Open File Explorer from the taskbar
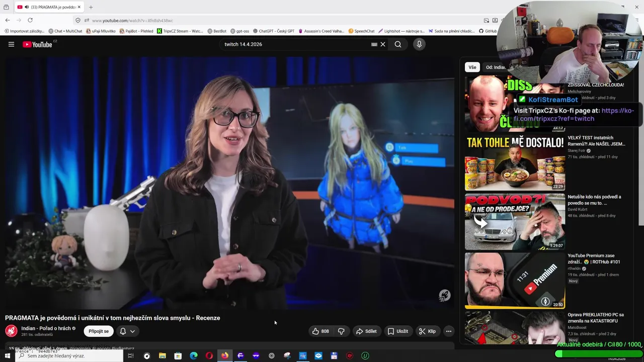Viewport: 644px width, 362px height. point(162,356)
